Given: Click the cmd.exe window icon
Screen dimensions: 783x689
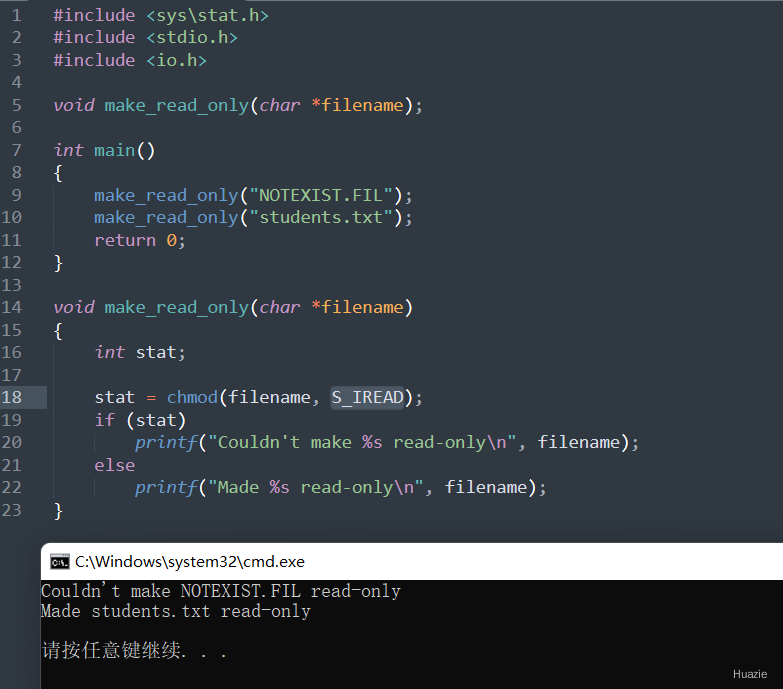Looking at the screenshot, I should 60,562.
